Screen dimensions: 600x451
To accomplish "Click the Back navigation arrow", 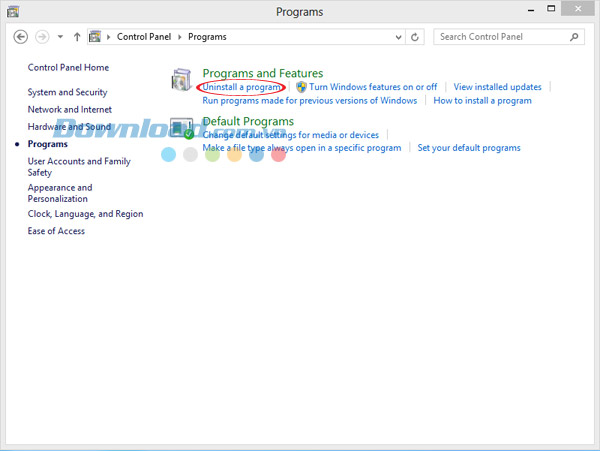I will [x=21, y=37].
